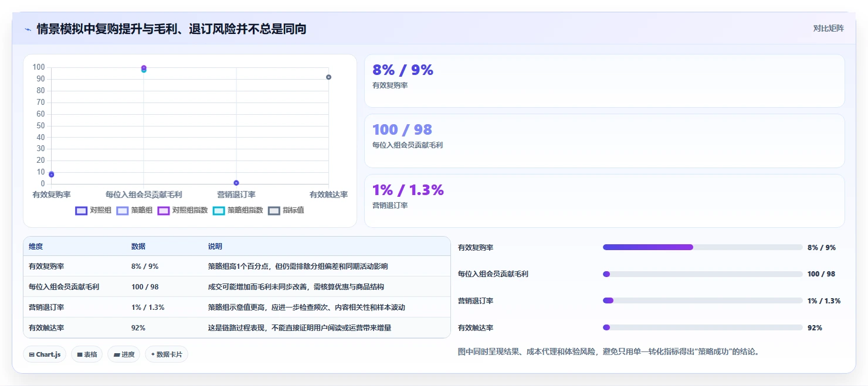Viewport: 868px width, 386px height.
Task: Toggle the 对照组 legend dataset
Action: click(93, 210)
